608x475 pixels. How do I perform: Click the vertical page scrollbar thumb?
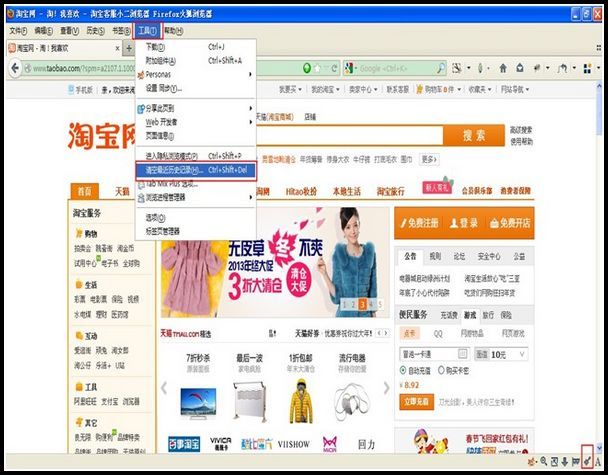[599, 109]
